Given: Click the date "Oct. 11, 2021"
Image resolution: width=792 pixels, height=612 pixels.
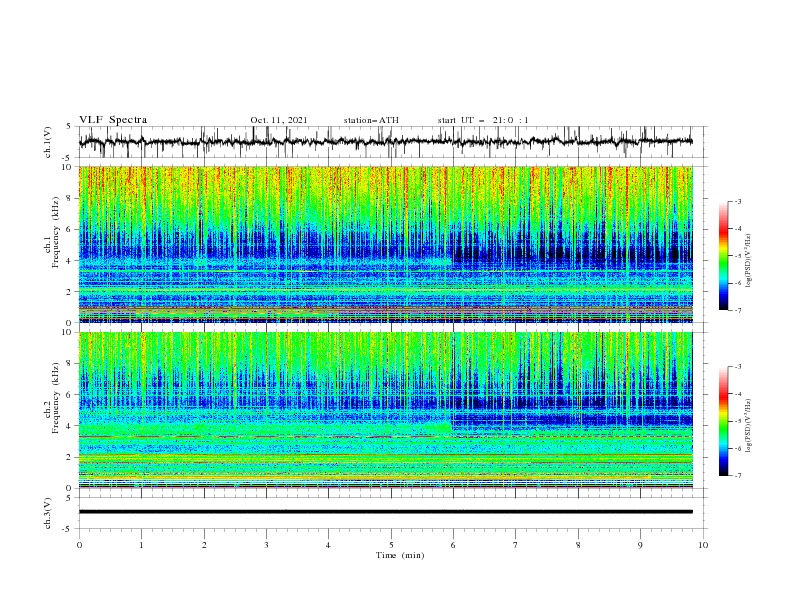Looking at the screenshot, I should point(279,120).
